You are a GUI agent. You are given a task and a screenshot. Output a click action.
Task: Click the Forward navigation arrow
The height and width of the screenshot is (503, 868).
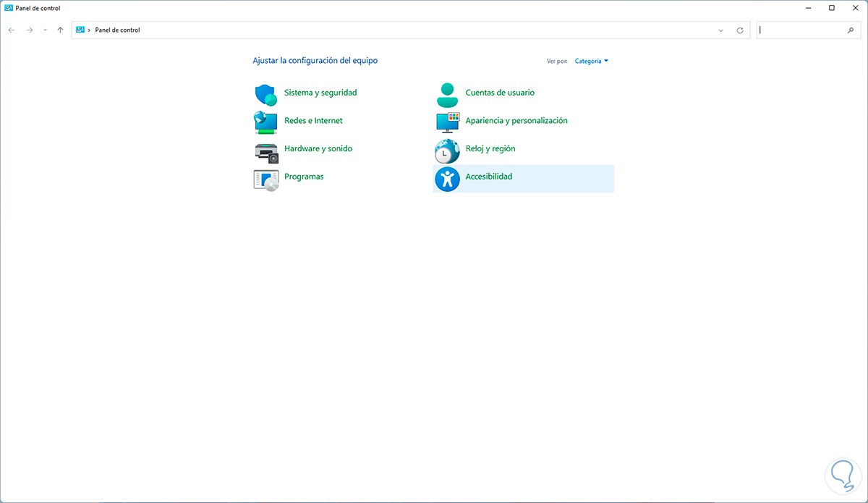pos(30,30)
